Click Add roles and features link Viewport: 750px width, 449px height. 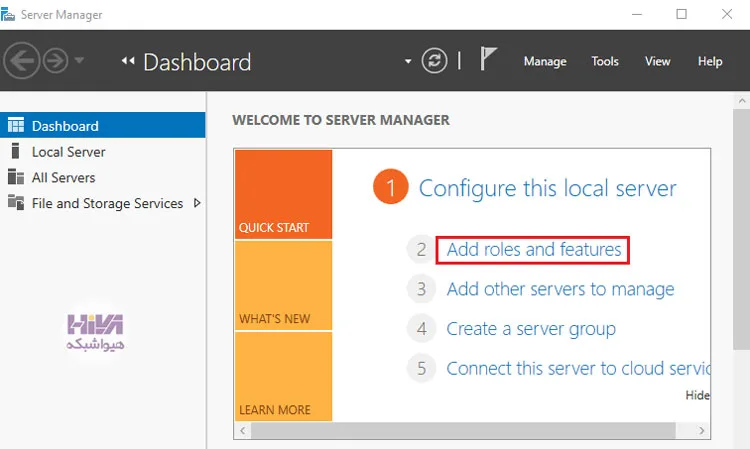(534, 249)
